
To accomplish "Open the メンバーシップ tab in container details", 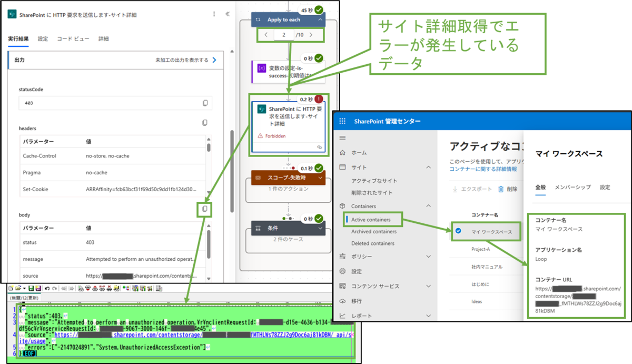I will 573,187.
